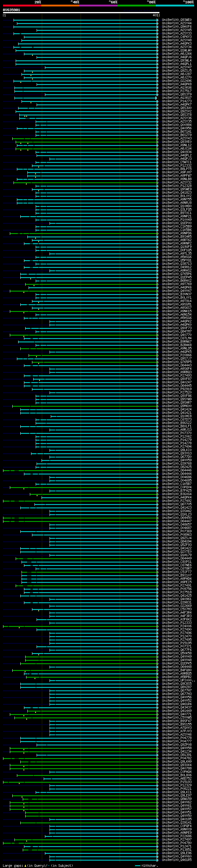
Task: Select hit UniRef100_Q93YG3
Action: [177, 454]
